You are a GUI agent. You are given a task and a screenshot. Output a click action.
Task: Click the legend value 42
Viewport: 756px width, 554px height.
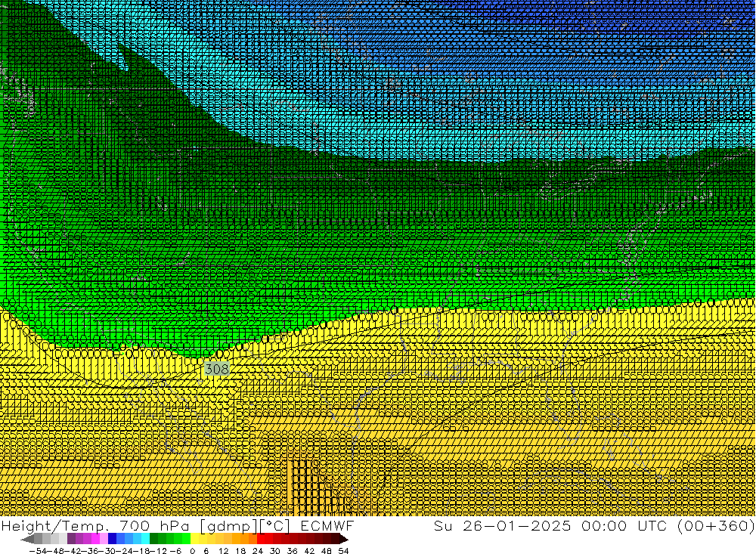point(309,551)
